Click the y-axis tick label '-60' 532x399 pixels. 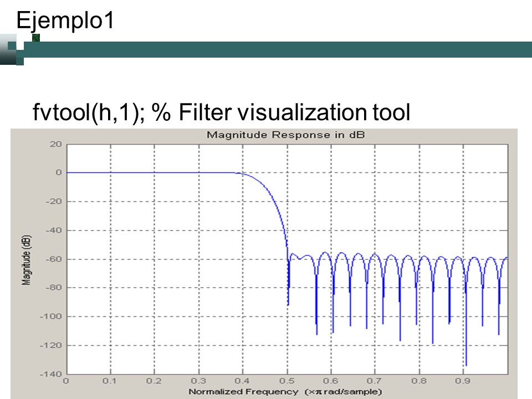(x=54, y=259)
